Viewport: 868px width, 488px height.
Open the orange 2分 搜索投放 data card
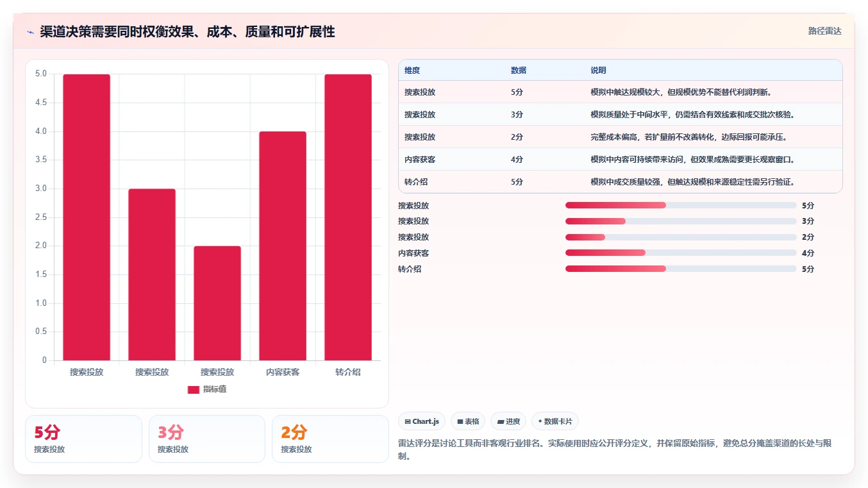pos(330,439)
